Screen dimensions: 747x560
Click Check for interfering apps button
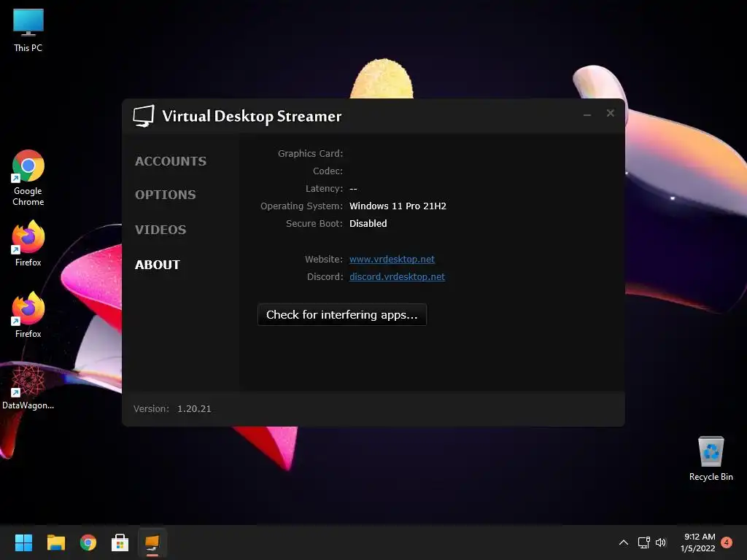pos(341,315)
